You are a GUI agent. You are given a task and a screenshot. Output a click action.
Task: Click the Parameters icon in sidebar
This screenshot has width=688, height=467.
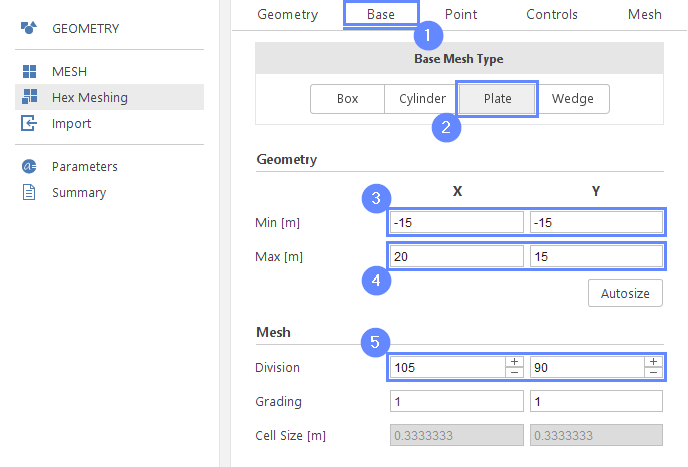(x=29, y=167)
